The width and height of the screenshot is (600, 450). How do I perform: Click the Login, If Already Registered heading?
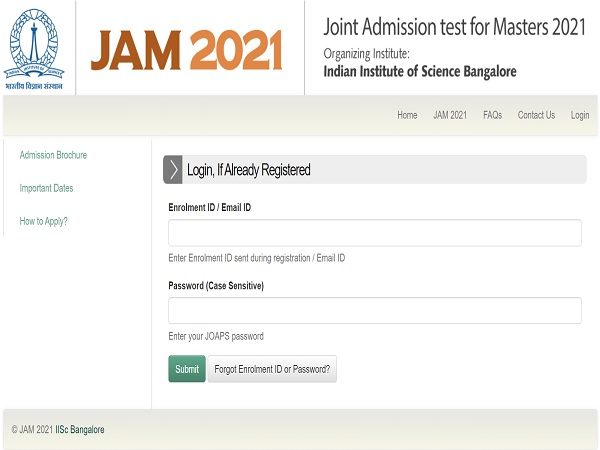coord(249,170)
